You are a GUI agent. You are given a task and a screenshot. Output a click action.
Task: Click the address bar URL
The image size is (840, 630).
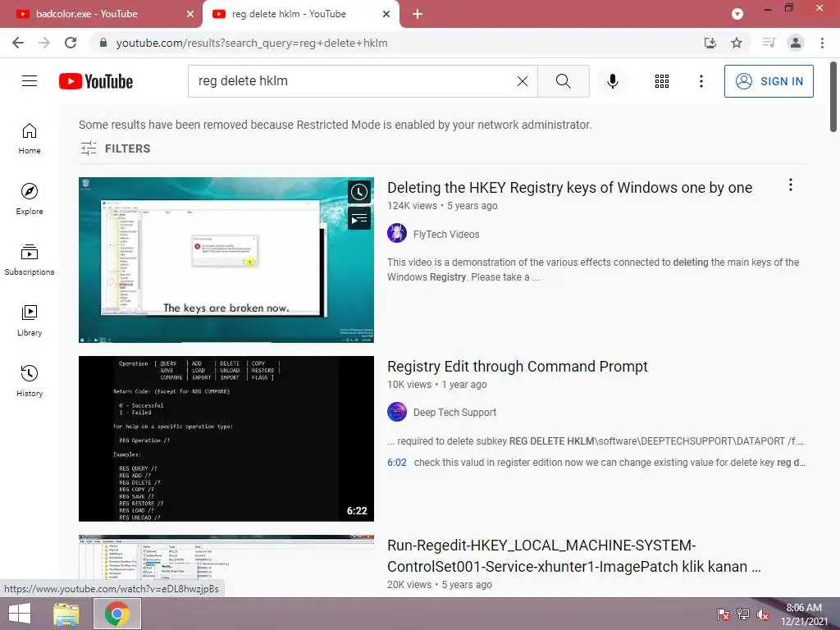(252, 43)
